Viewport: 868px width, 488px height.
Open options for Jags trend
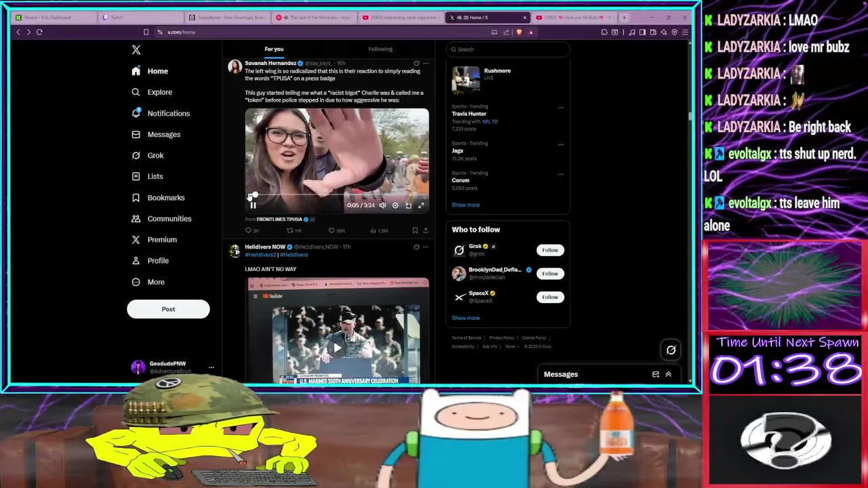[x=561, y=144]
